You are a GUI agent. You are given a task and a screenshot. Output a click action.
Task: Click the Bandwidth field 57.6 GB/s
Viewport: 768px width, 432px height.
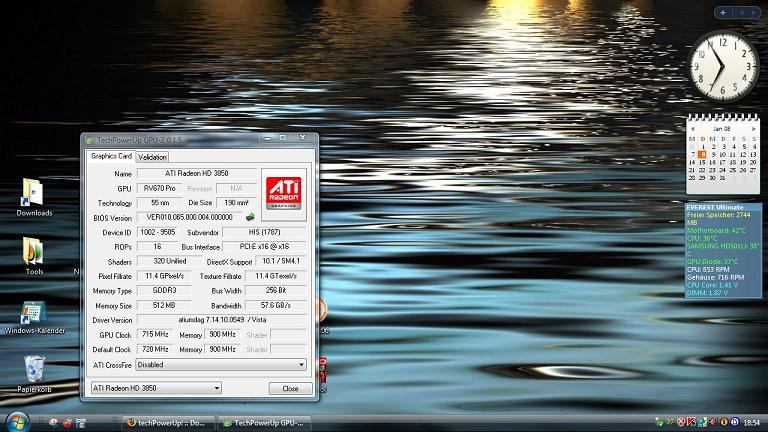(x=276, y=305)
